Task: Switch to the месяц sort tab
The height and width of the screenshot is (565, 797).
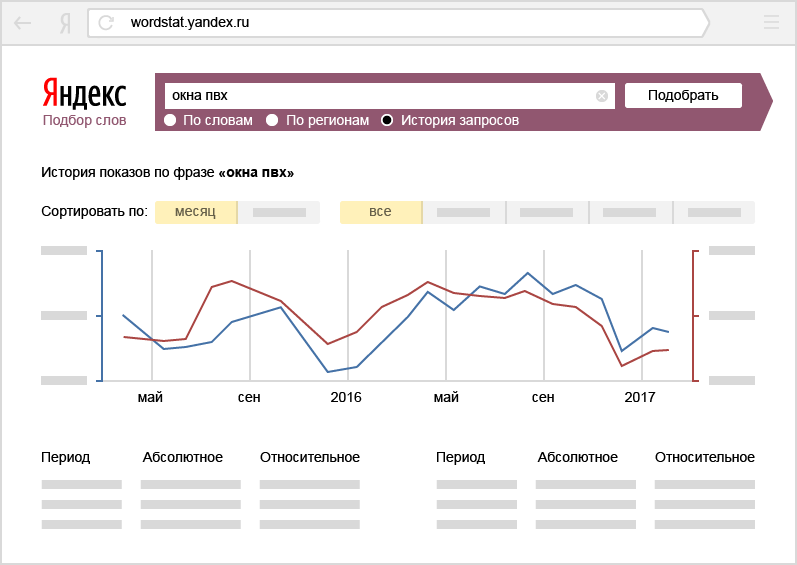Action: pyautogui.click(x=196, y=212)
